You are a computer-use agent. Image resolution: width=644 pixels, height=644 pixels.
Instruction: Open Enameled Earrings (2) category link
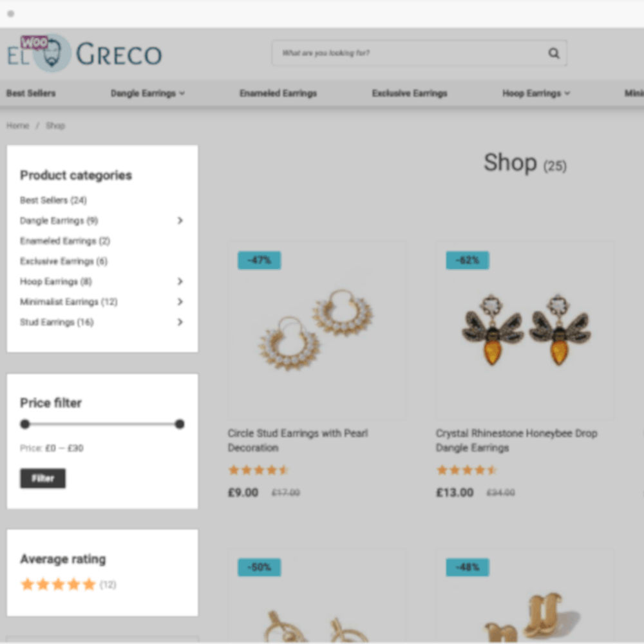[x=65, y=241]
